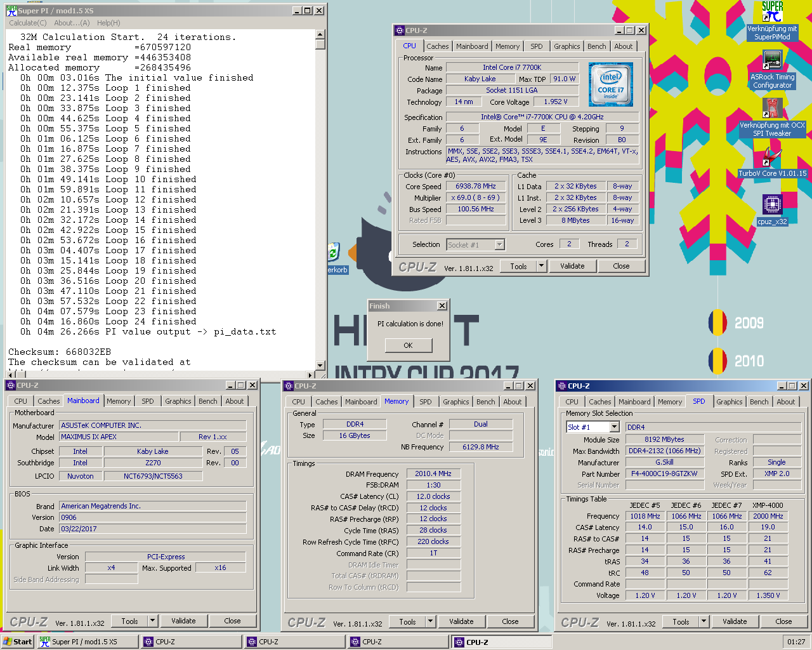The height and width of the screenshot is (650, 812).
Task: Switch to Super PI taskbar button
Action: pos(87,642)
